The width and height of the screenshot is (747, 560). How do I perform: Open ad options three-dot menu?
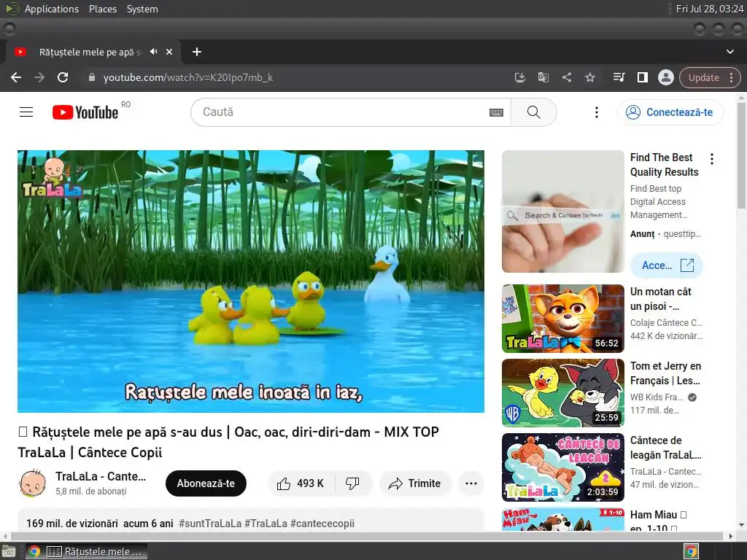coord(712,158)
